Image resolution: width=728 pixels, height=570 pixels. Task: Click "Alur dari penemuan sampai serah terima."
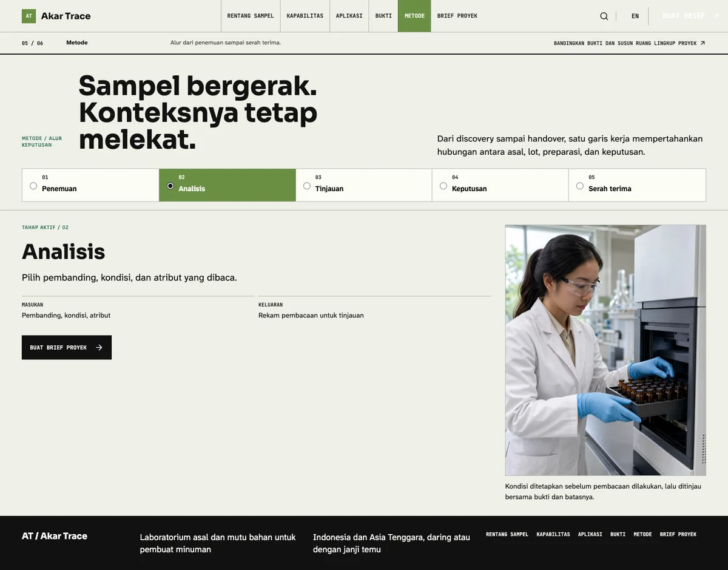(226, 42)
